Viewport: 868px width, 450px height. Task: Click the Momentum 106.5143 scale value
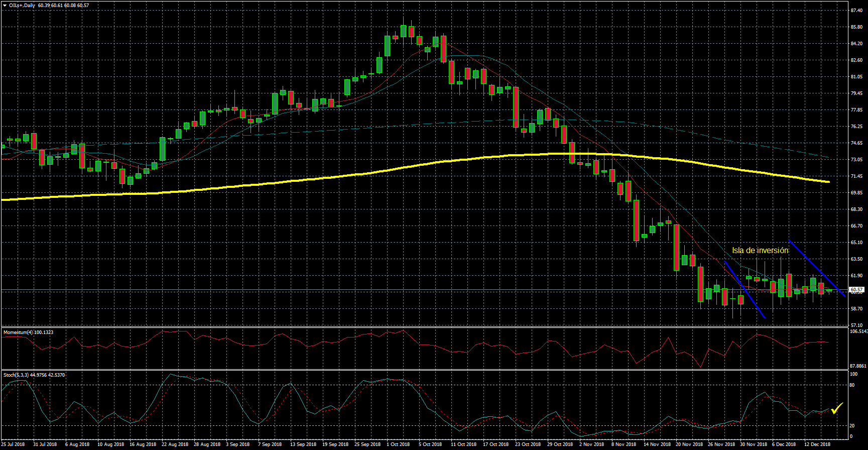pyautogui.click(x=858, y=331)
